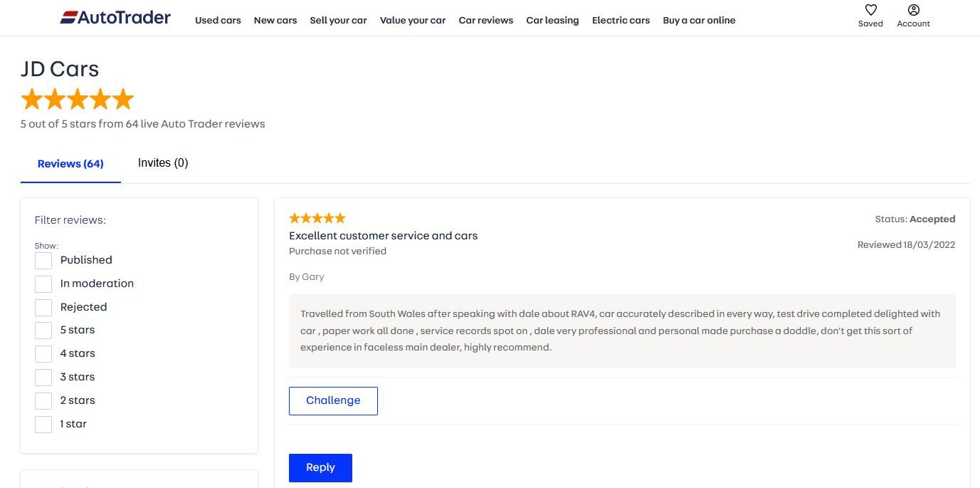This screenshot has height=488, width=980.
Task: Click the JD Cars overall star rating
Action: [77, 99]
